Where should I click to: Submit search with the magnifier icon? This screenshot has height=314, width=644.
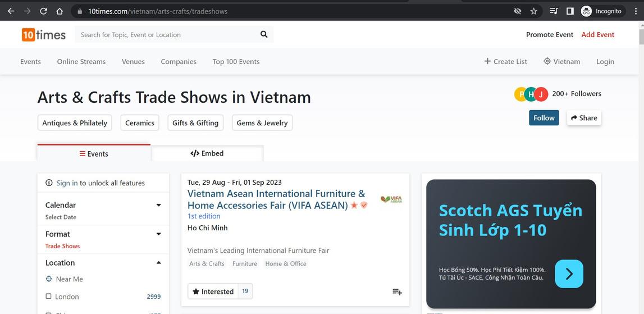pos(264,34)
